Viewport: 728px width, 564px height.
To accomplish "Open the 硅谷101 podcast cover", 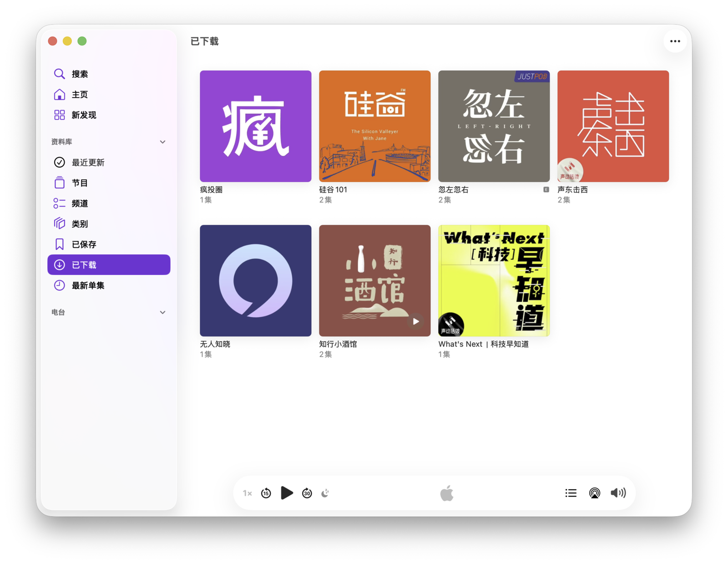I will pyautogui.click(x=374, y=126).
